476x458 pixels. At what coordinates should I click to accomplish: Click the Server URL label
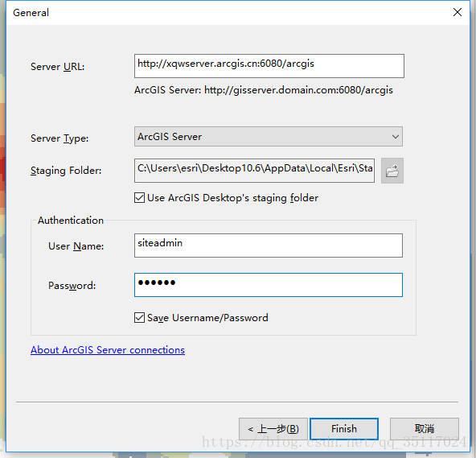(57, 67)
